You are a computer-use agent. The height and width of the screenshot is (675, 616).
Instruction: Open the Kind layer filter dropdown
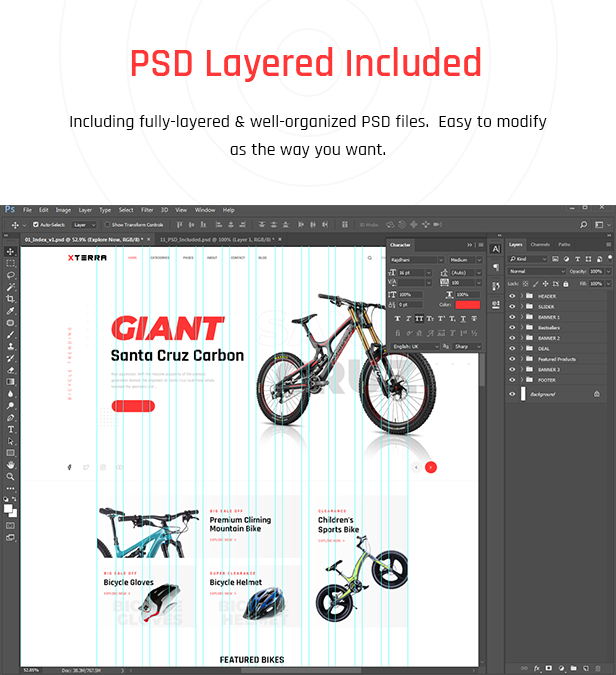click(x=528, y=259)
